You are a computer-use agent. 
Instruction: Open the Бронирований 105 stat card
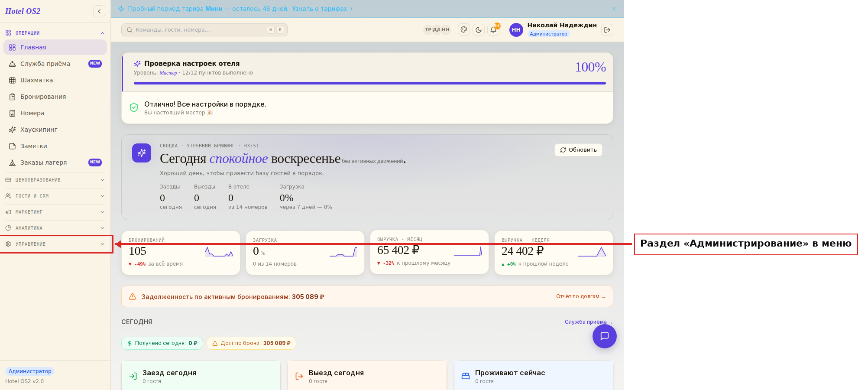pos(181,253)
